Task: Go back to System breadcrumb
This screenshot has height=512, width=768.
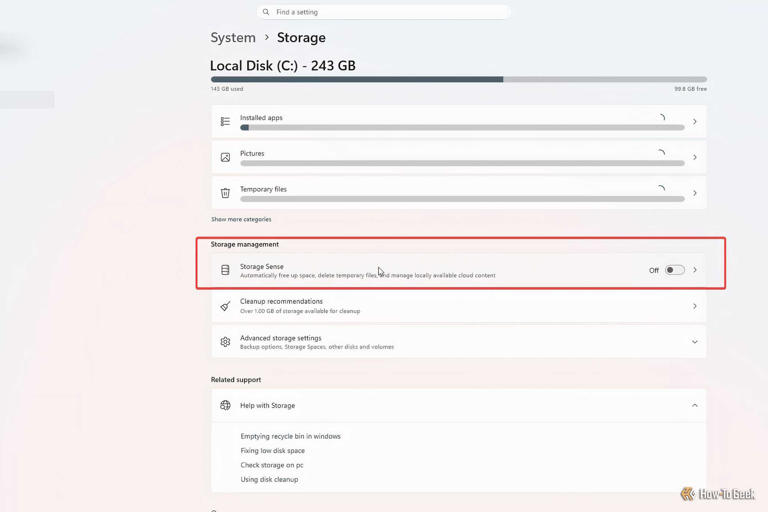Action: click(x=233, y=38)
